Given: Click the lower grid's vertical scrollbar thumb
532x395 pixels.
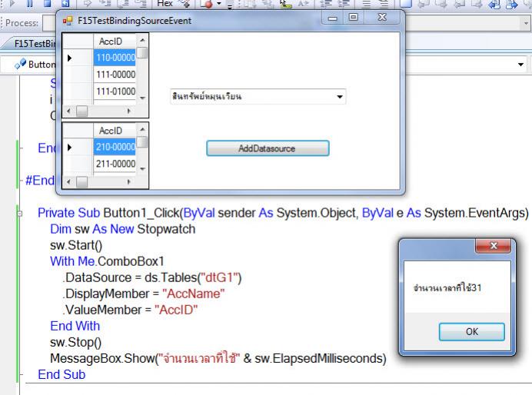Looking at the screenshot, I should [x=143, y=142].
